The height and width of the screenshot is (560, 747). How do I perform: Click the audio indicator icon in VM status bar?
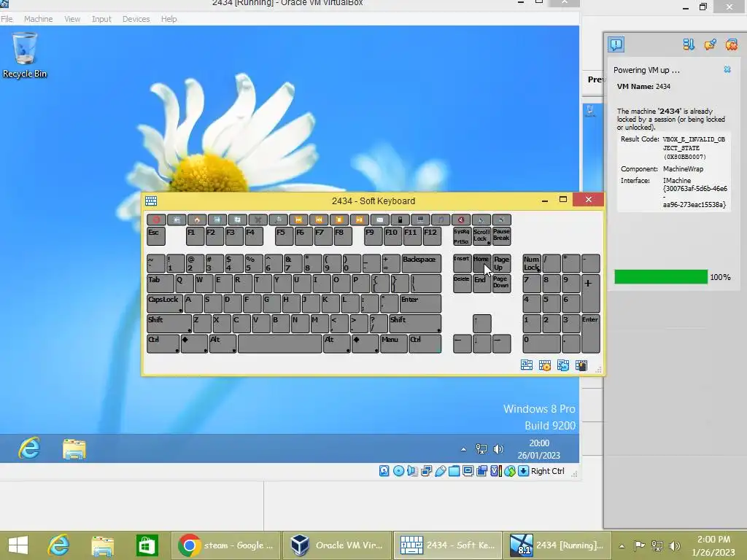click(x=412, y=471)
